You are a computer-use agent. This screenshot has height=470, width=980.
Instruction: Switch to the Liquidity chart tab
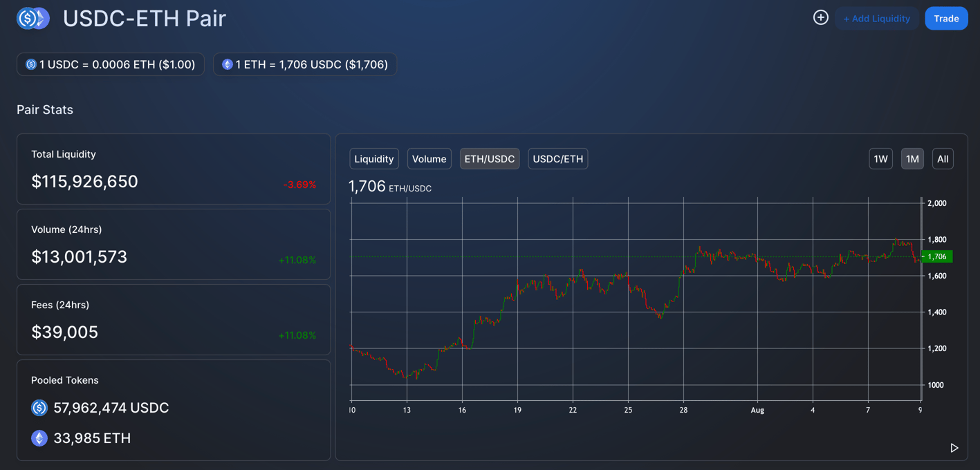(x=373, y=158)
